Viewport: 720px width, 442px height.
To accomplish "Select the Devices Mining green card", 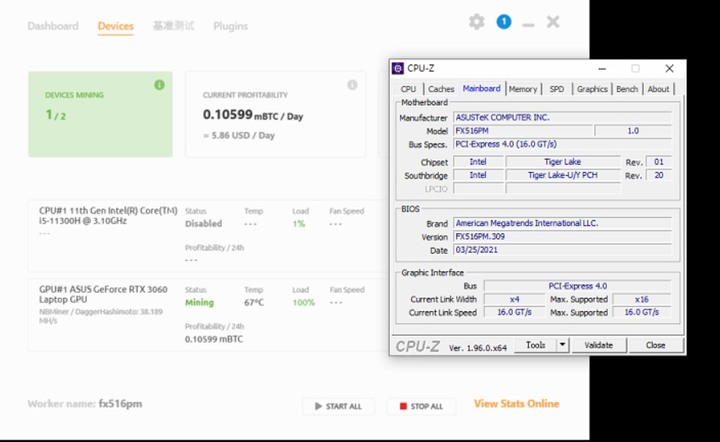I will [100, 114].
